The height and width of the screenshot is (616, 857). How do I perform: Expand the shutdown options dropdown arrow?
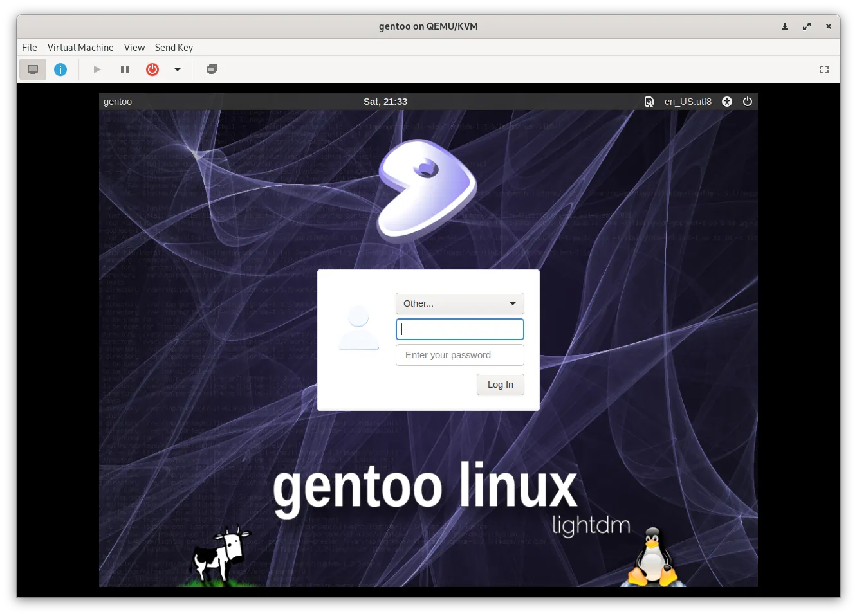tap(178, 69)
